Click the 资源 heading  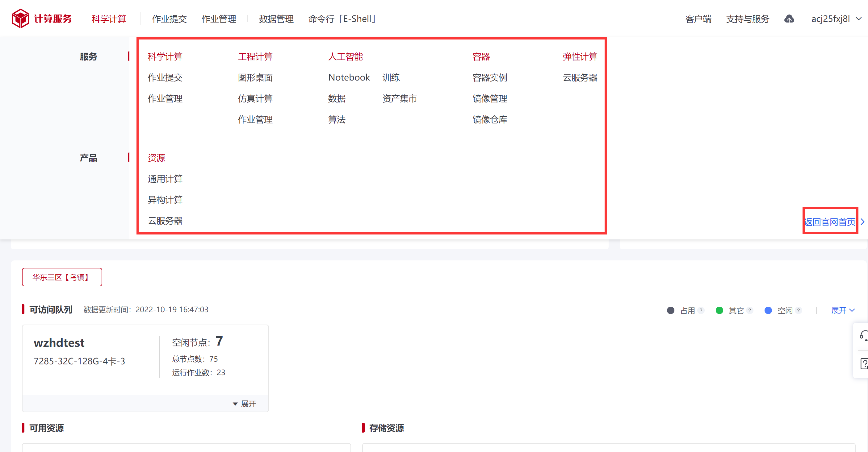click(156, 158)
